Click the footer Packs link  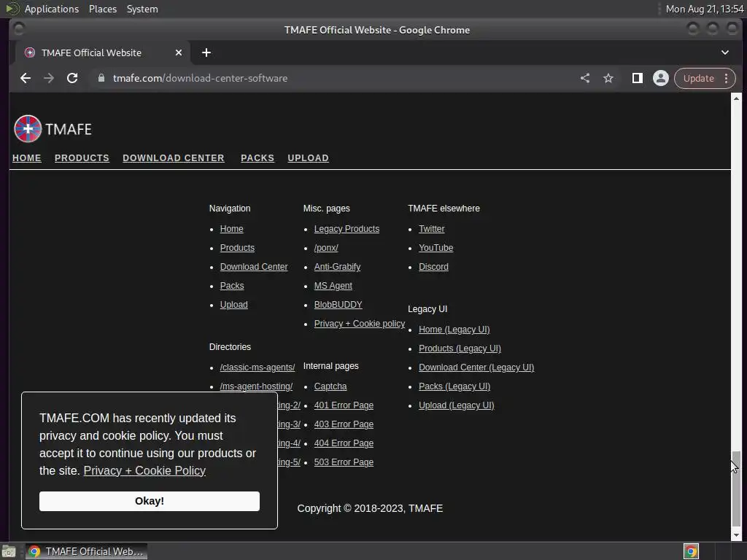point(232,286)
